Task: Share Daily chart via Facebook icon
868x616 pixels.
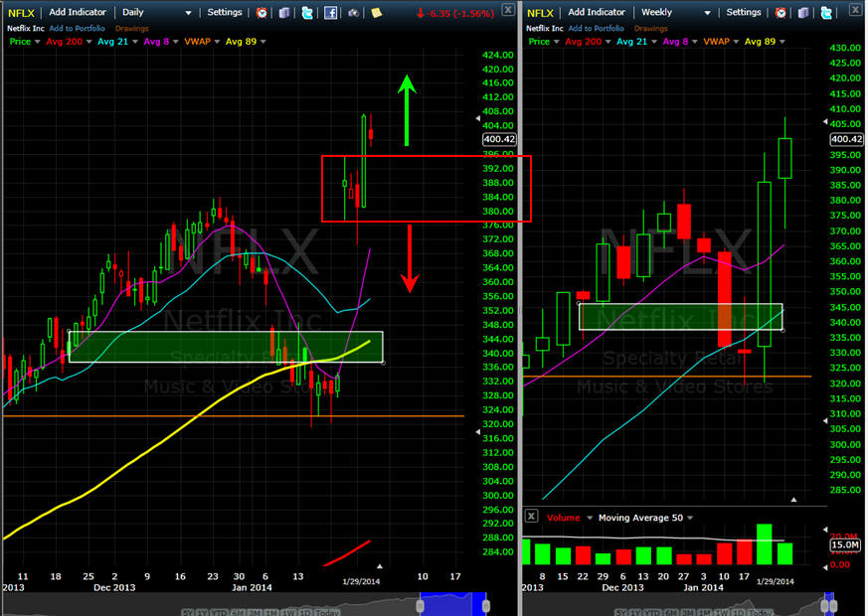Action: [330, 13]
